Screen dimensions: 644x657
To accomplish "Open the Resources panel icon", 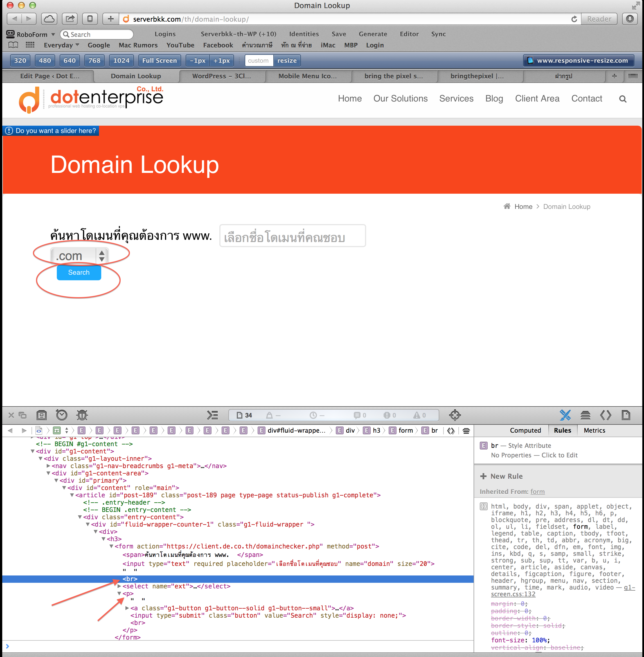I will (x=41, y=415).
